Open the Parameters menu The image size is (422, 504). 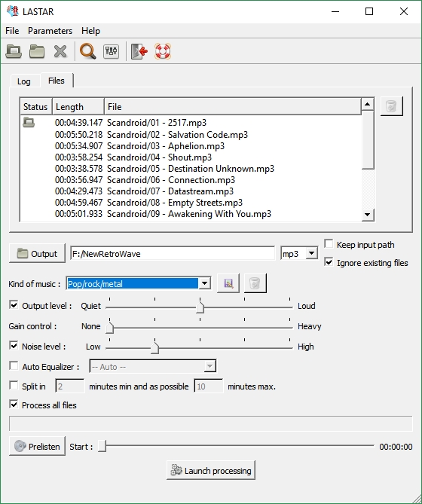pyautogui.click(x=50, y=31)
